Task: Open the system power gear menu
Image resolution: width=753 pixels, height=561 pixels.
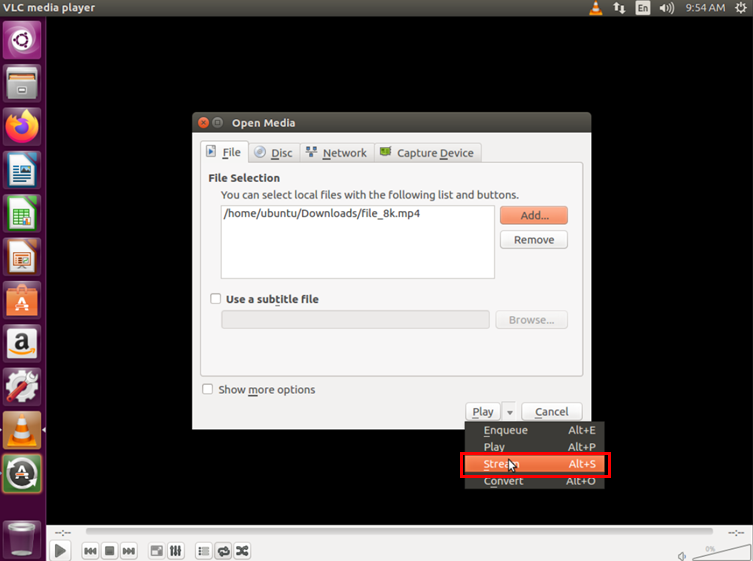Action: tap(741, 8)
